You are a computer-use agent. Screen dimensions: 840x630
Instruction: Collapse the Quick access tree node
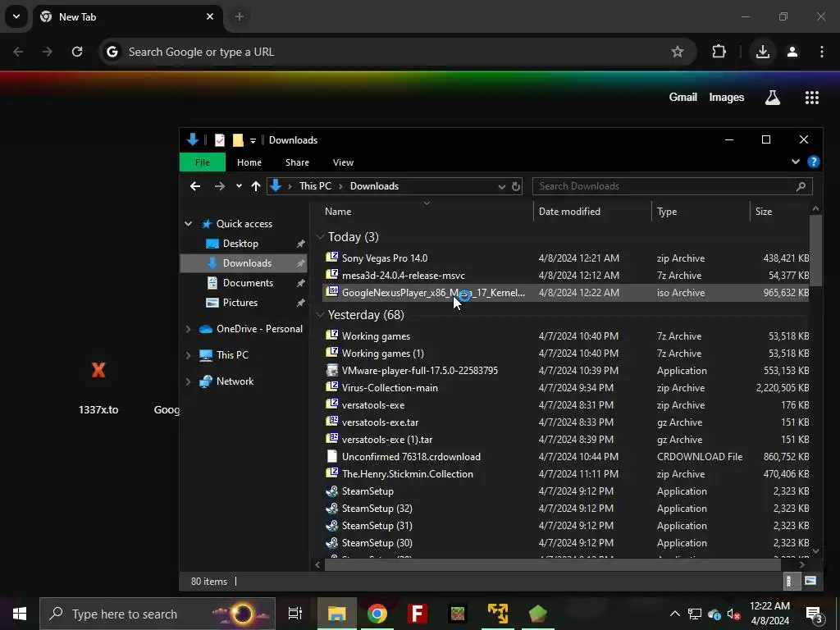[189, 224]
